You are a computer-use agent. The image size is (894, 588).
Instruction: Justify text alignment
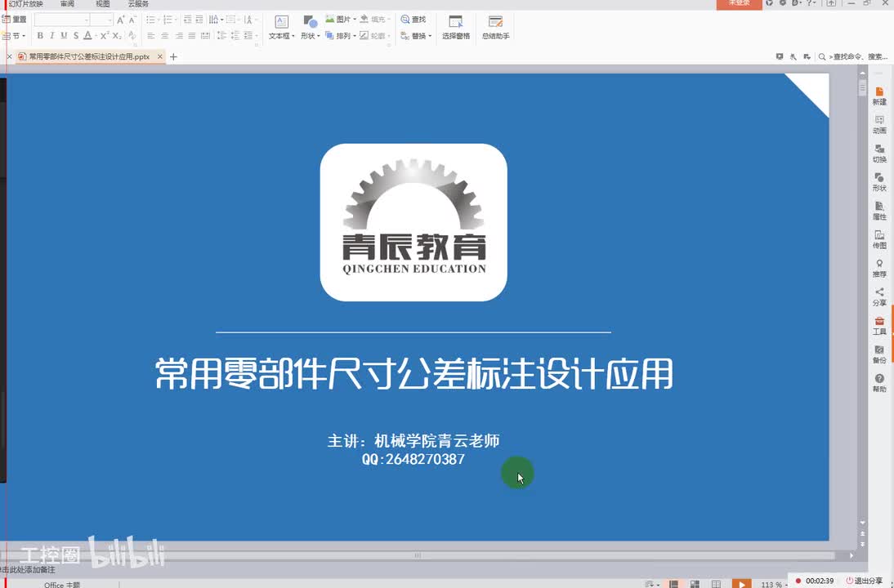(x=192, y=35)
